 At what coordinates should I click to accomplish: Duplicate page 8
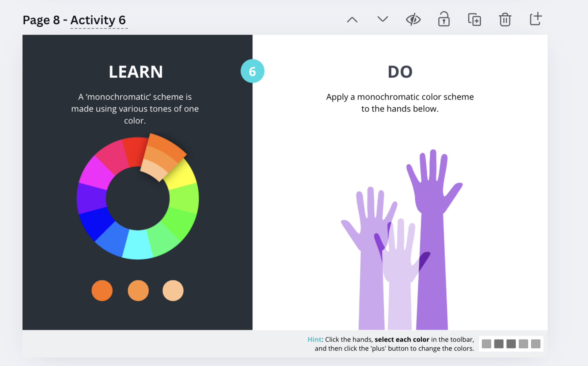coord(474,20)
